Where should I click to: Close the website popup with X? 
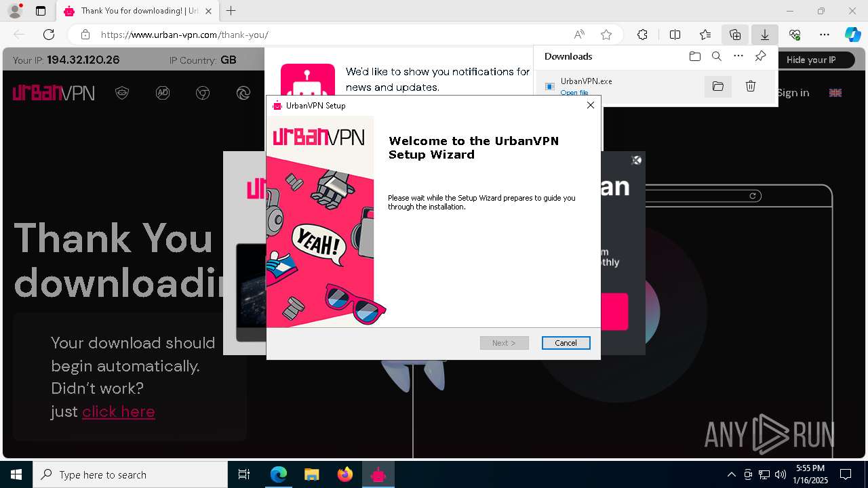point(636,160)
